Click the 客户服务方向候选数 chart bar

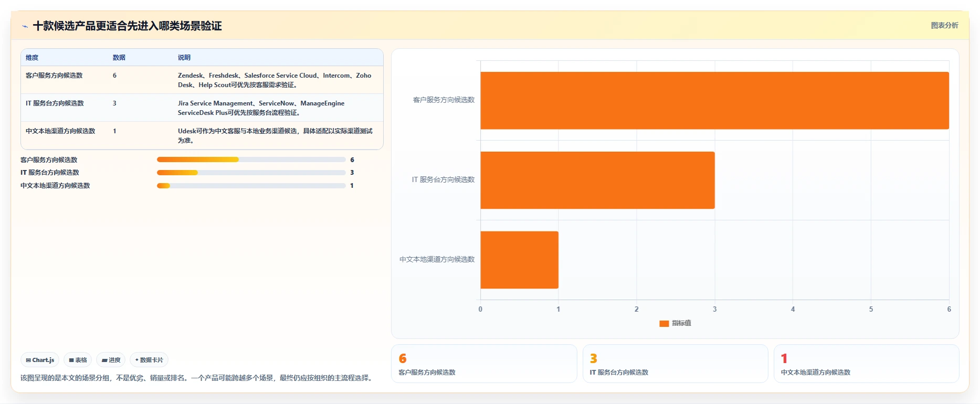pos(714,100)
